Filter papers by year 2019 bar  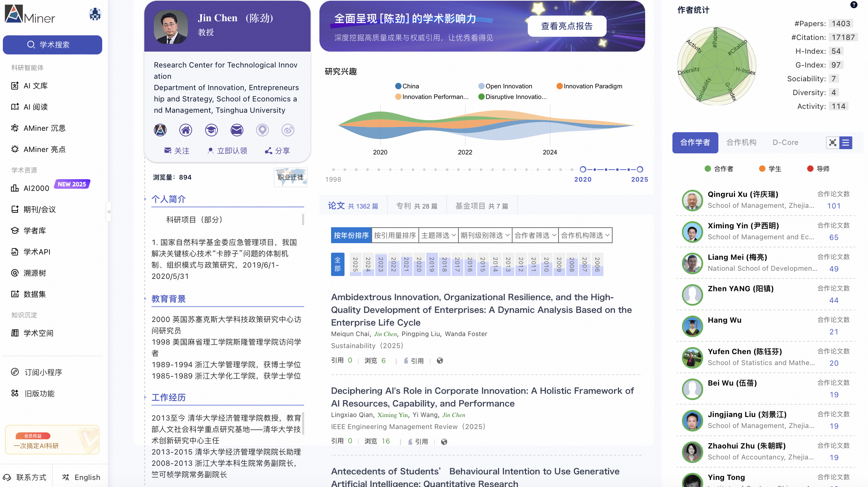tap(432, 264)
